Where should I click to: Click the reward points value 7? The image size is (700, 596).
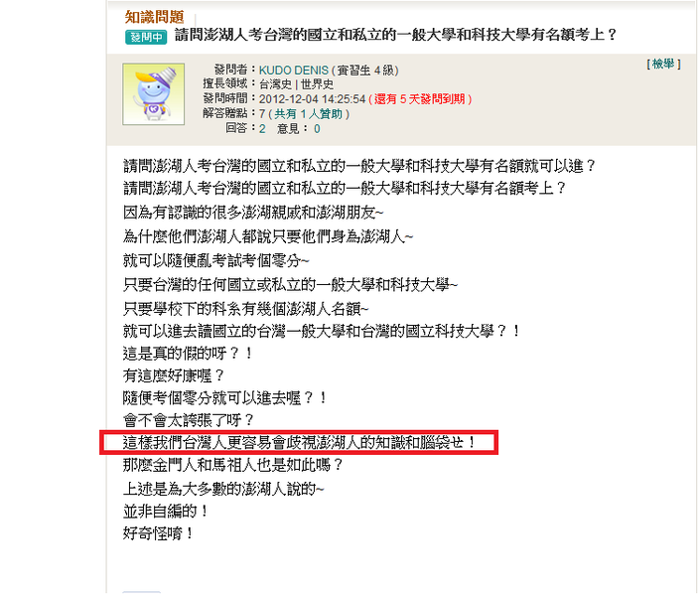pyautogui.click(x=262, y=114)
